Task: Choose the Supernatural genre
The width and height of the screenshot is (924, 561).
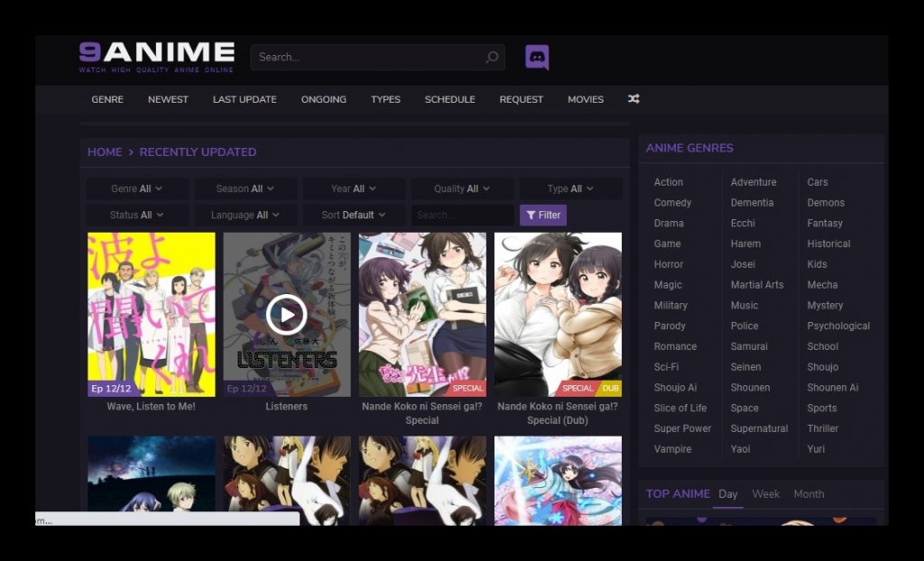Action: point(759,428)
